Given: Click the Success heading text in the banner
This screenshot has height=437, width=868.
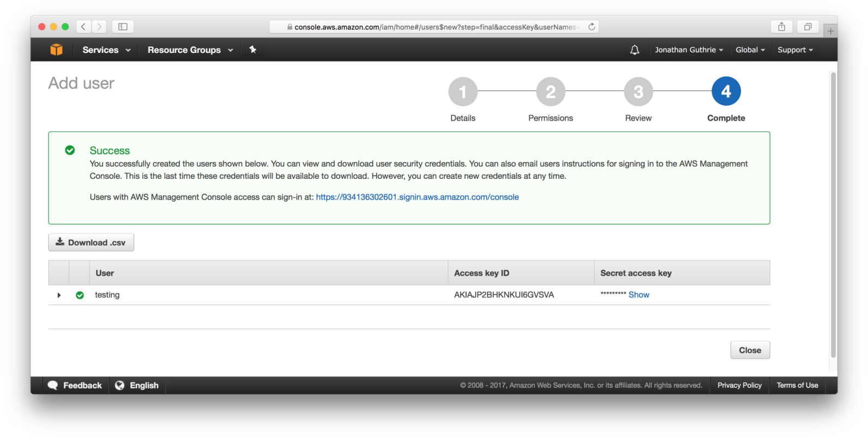Looking at the screenshot, I should (x=110, y=151).
